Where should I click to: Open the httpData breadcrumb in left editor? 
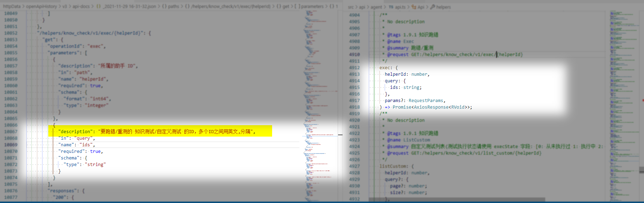click(x=12, y=6)
